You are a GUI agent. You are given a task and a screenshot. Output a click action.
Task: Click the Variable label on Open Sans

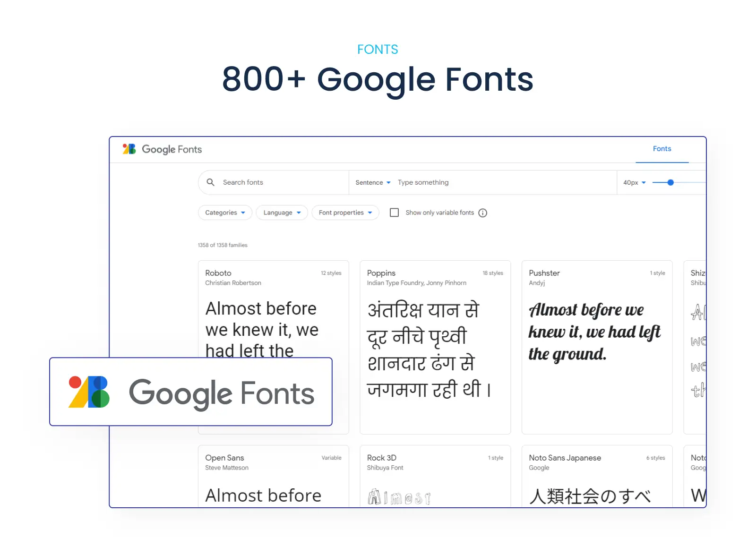pos(331,458)
